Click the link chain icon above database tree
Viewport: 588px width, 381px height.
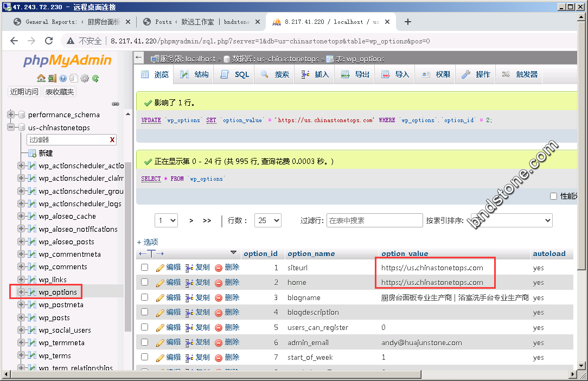[116, 104]
